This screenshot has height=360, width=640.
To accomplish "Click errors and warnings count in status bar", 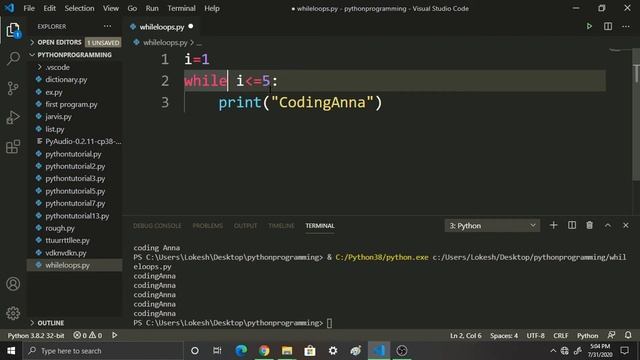I will (87, 335).
